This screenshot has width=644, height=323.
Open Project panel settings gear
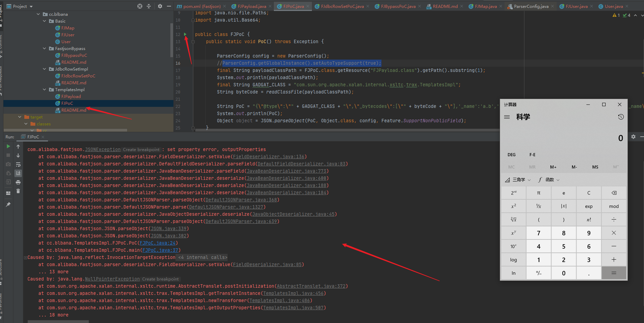(x=160, y=6)
